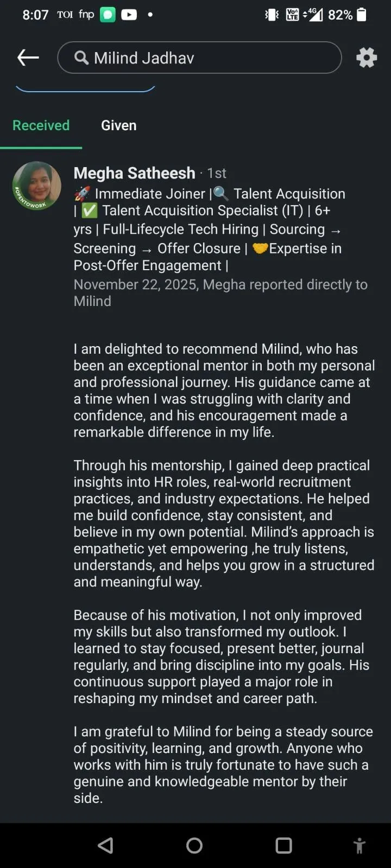The image size is (391, 868).
Task: Tap the outlined button above the tabs
Action: (85, 88)
